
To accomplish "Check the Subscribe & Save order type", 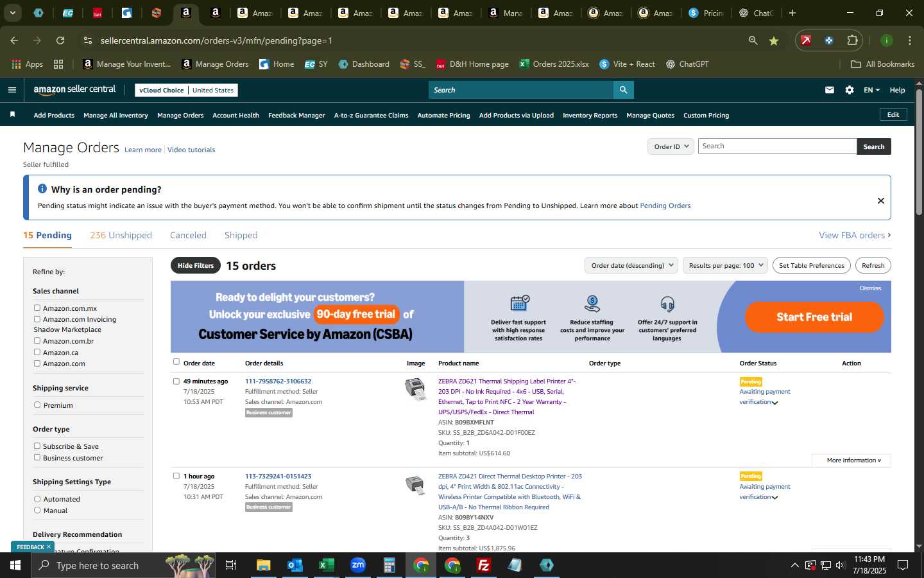I will point(37,446).
